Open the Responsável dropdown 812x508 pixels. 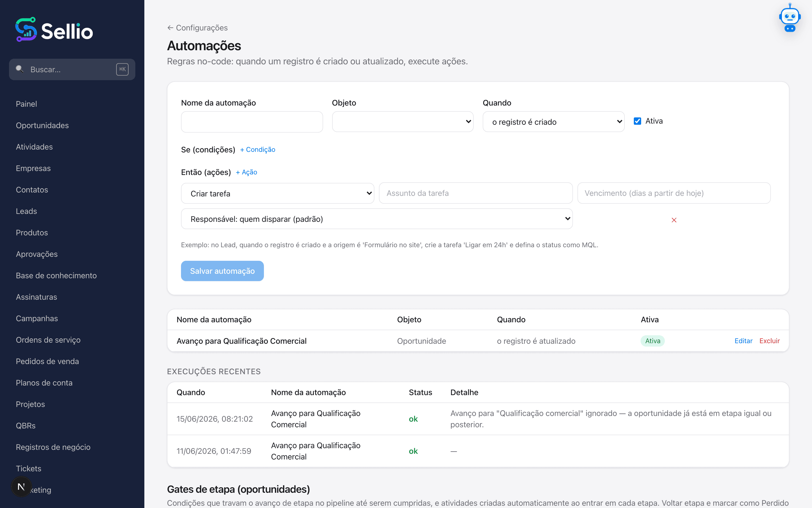click(x=376, y=219)
